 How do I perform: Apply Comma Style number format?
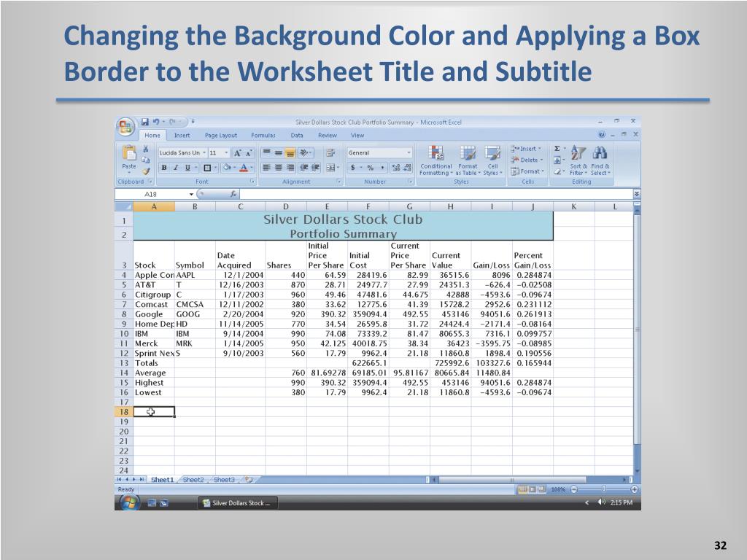pos(382,168)
